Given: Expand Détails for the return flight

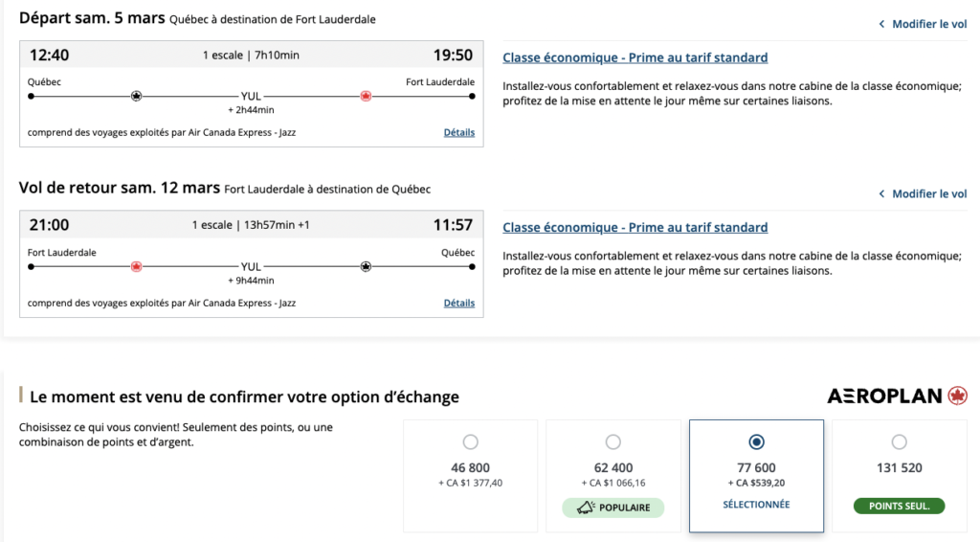Looking at the screenshot, I should click(x=458, y=303).
